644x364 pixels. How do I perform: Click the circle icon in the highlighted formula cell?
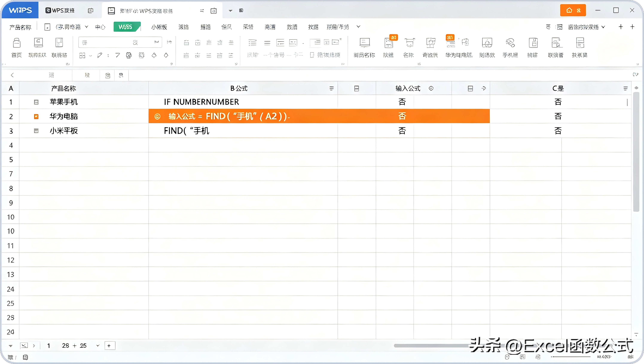[x=157, y=116]
